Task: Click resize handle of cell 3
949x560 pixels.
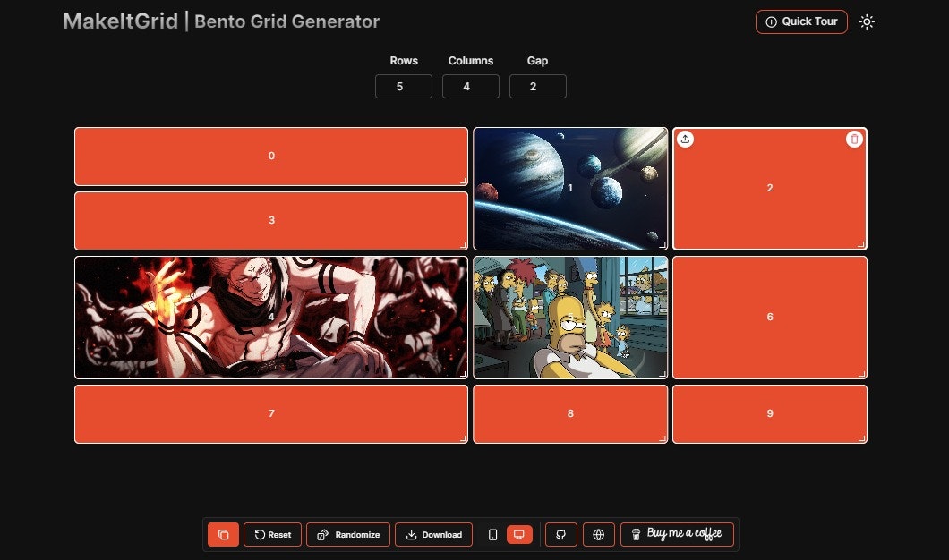Action: 463,245
